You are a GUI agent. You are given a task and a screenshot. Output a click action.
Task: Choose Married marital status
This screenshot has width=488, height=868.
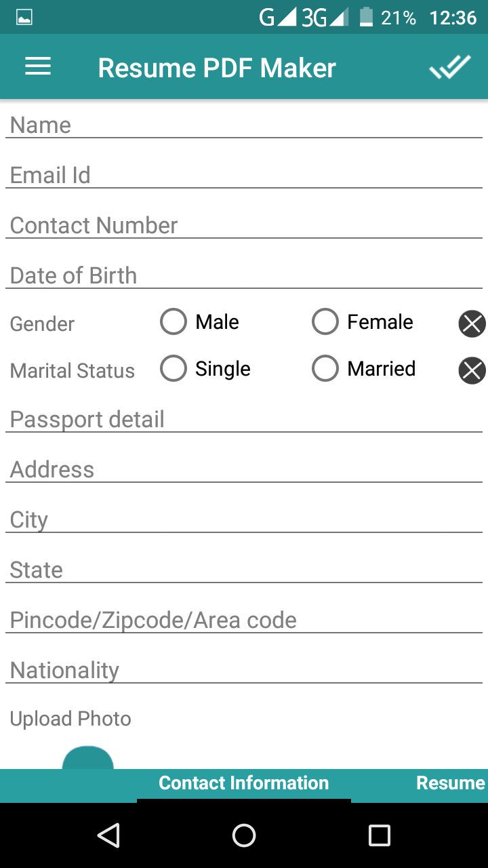tap(325, 369)
